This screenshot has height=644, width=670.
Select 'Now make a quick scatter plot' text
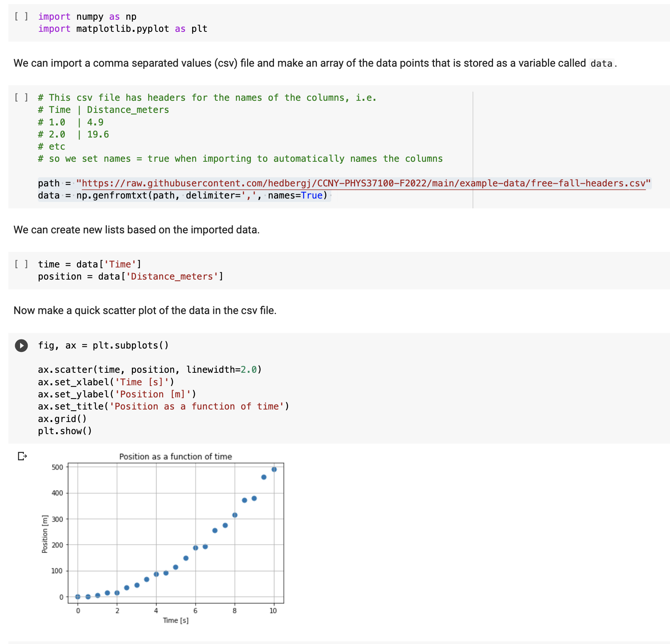145,311
